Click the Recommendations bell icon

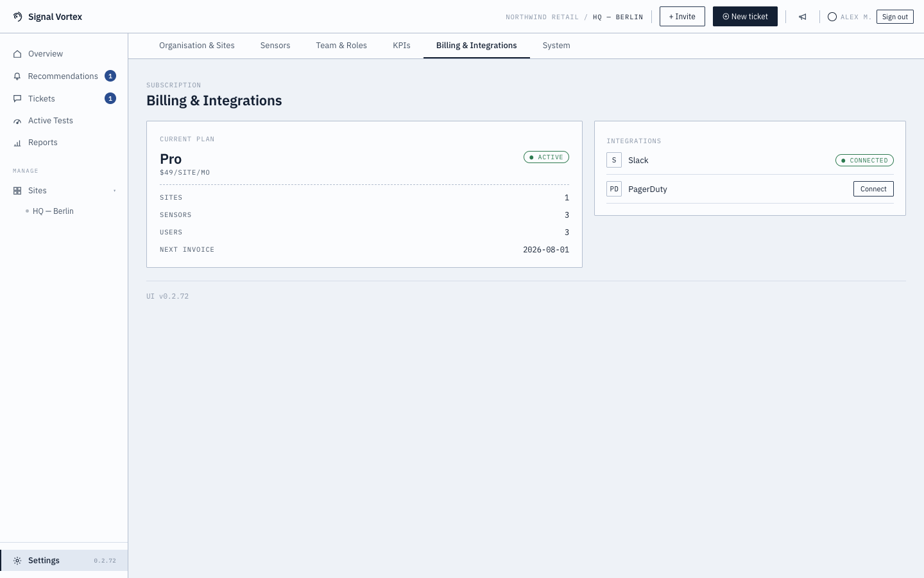coord(17,76)
